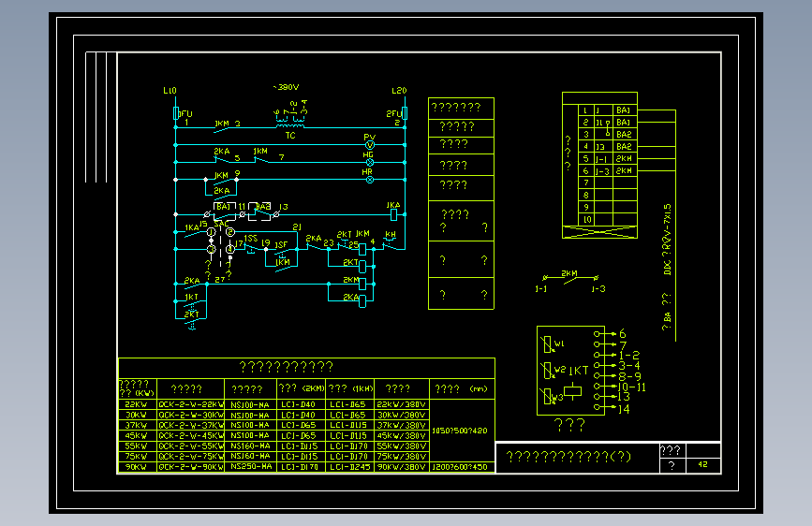Click BA1 in terminal row 1
The height and width of the screenshot is (526, 812).
624,110
